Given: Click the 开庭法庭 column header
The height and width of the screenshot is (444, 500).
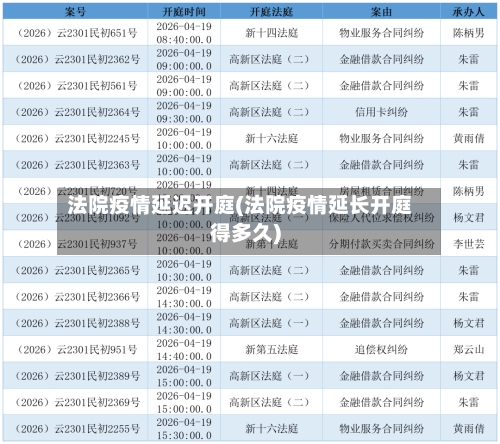Looking at the screenshot, I should 271,12.
